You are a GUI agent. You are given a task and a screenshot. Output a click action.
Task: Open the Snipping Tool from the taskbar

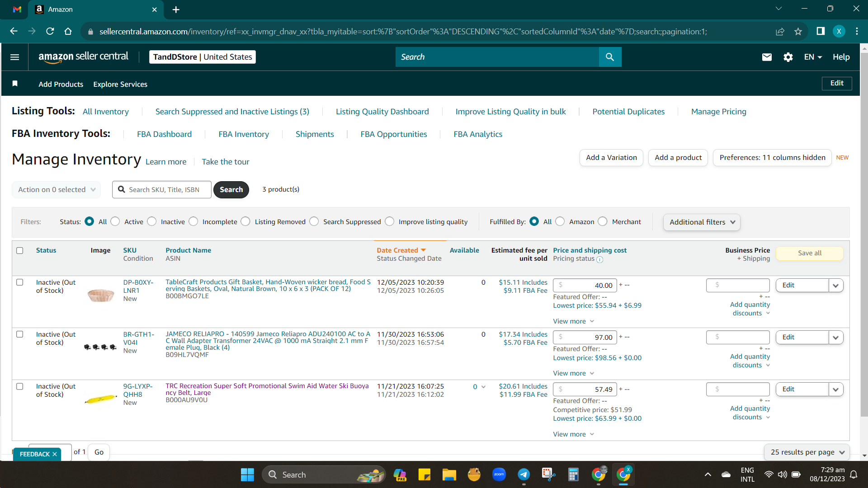pos(548,474)
